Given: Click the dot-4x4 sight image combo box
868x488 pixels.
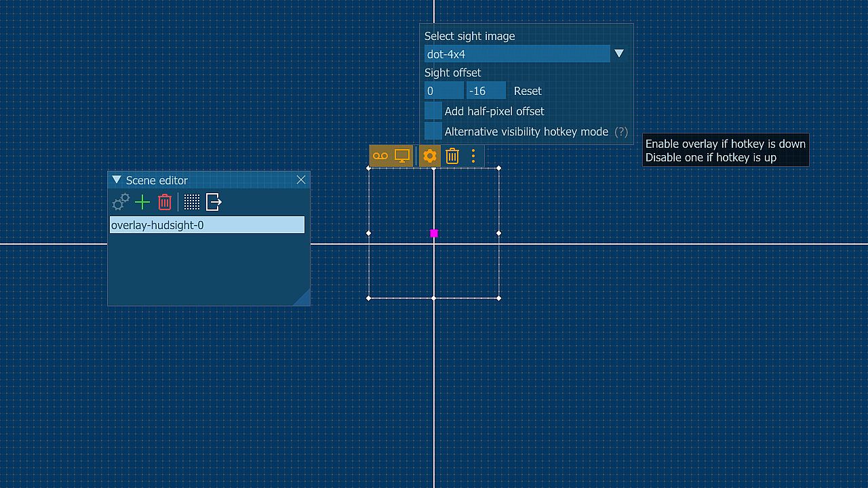Looking at the screenshot, I should coord(517,54).
